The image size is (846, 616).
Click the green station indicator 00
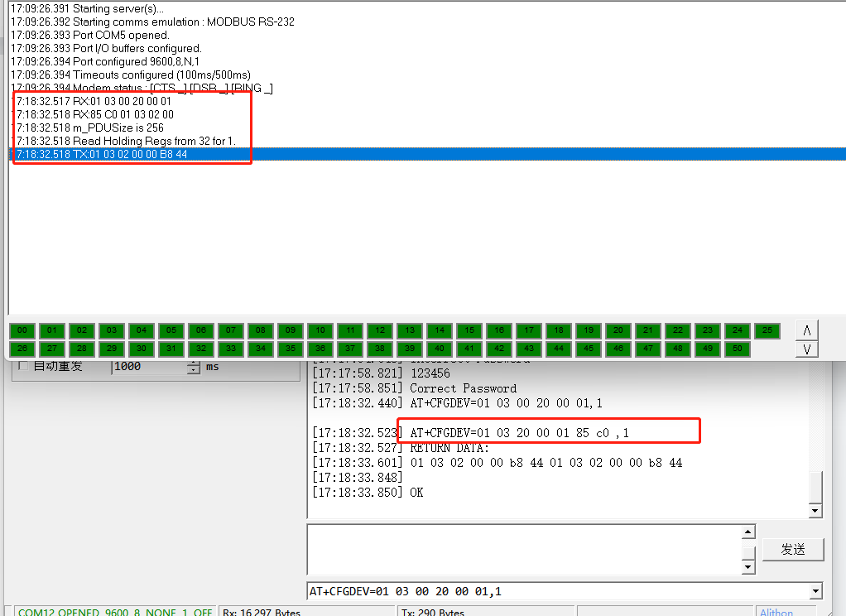[x=22, y=330]
